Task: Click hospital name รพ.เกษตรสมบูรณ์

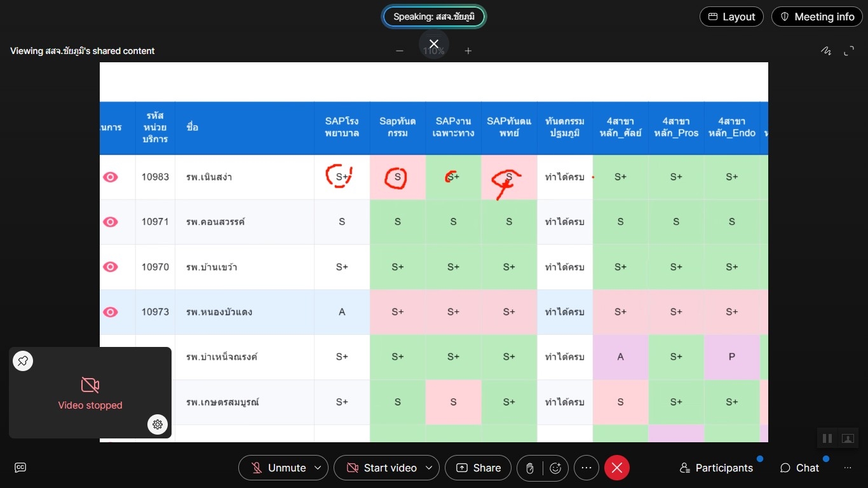Action: 222,402
